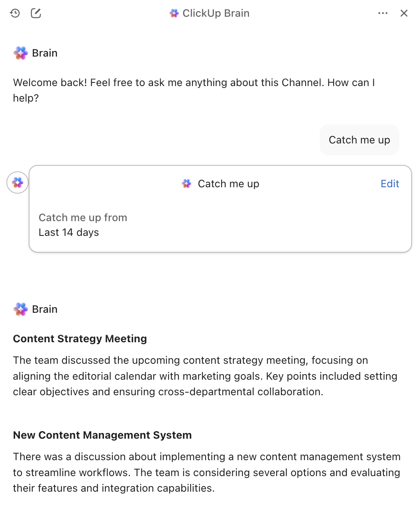Close the ClickUp Brain panel
The width and height of the screenshot is (420, 506).
coord(404,13)
